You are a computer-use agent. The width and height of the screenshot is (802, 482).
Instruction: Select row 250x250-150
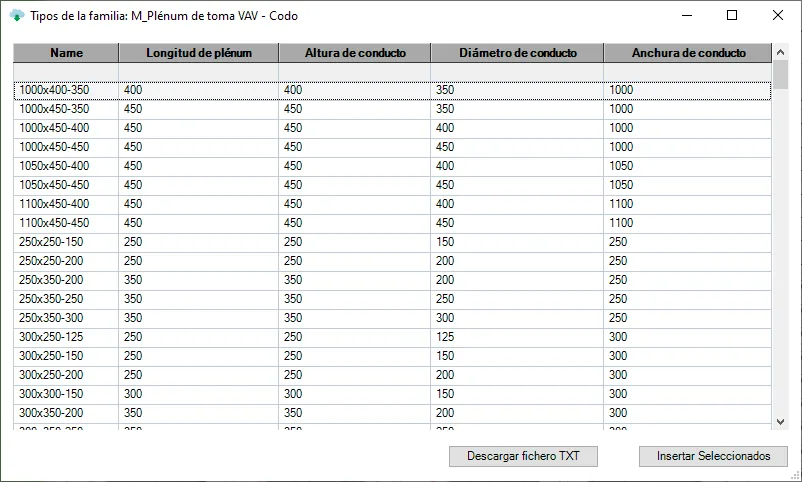coord(392,242)
